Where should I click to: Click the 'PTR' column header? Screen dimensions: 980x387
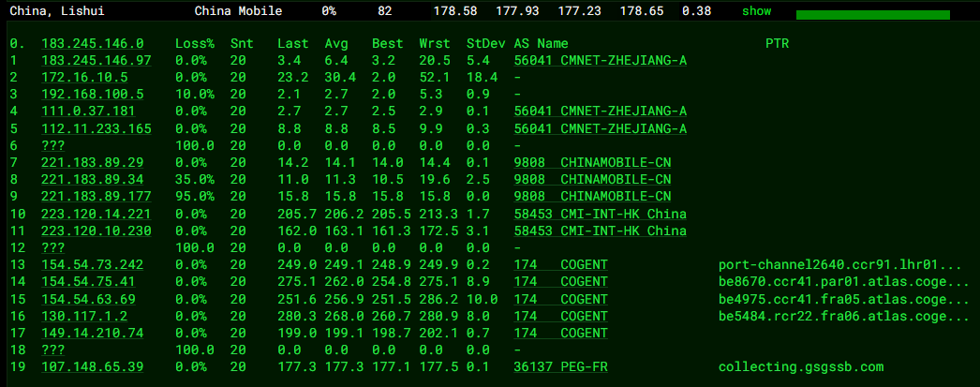tap(777, 44)
